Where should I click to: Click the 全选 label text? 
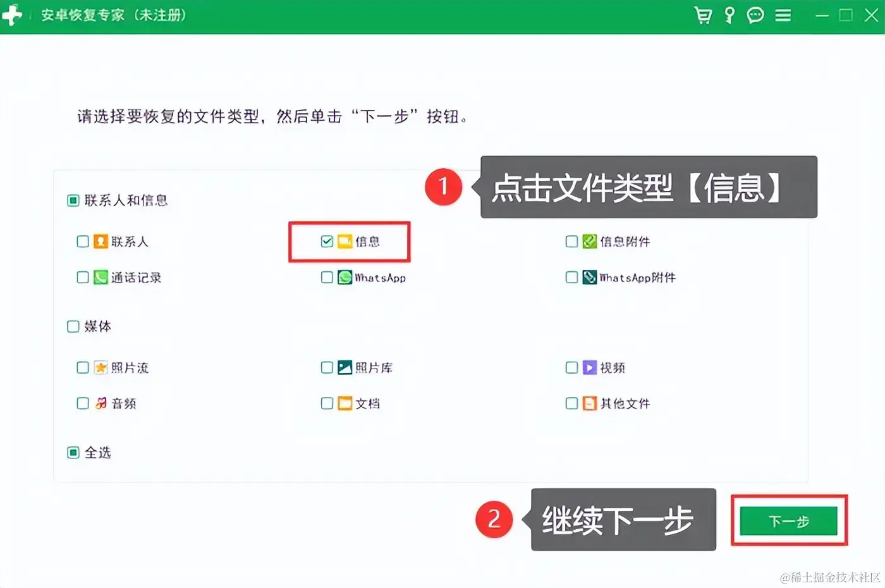(98, 453)
